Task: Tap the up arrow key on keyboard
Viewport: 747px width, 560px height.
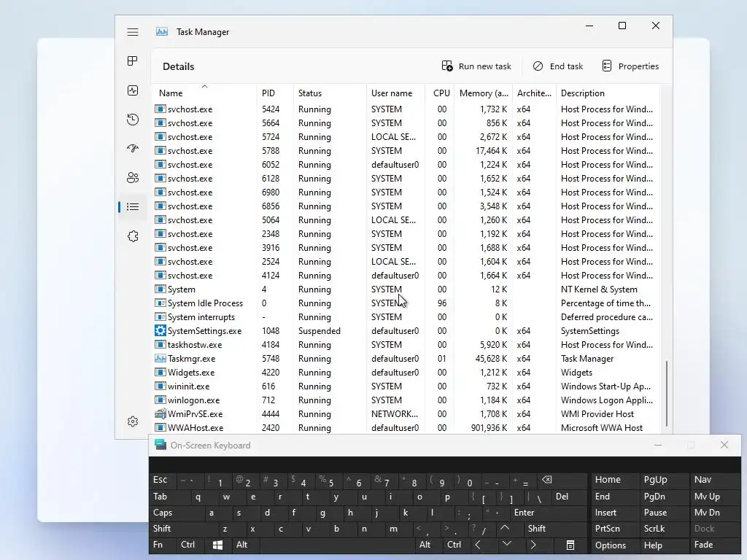Action: click(x=505, y=528)
